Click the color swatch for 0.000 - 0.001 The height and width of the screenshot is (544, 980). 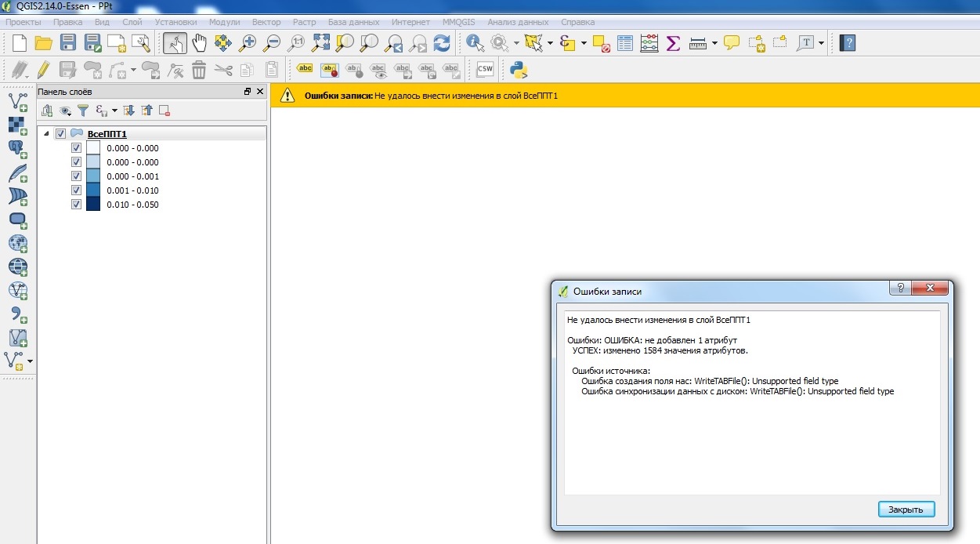93,176
